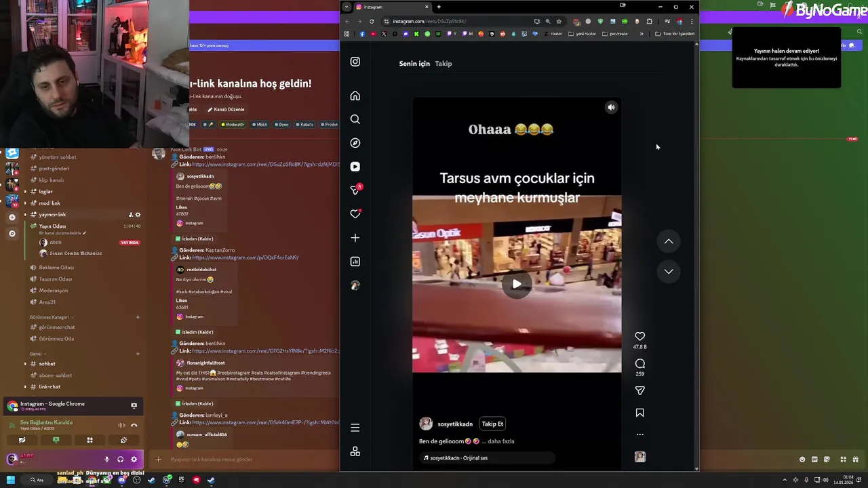Image resolution: width=868 pixels, height=488 pixels.
Task: Open Instagram home from sidebar
Action: coord(355,96)
